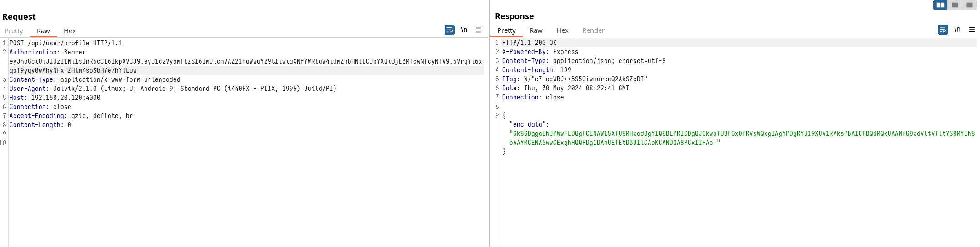Select Pretty tab in Response panel
Screen dimensions: 980x247
[506, 30]
